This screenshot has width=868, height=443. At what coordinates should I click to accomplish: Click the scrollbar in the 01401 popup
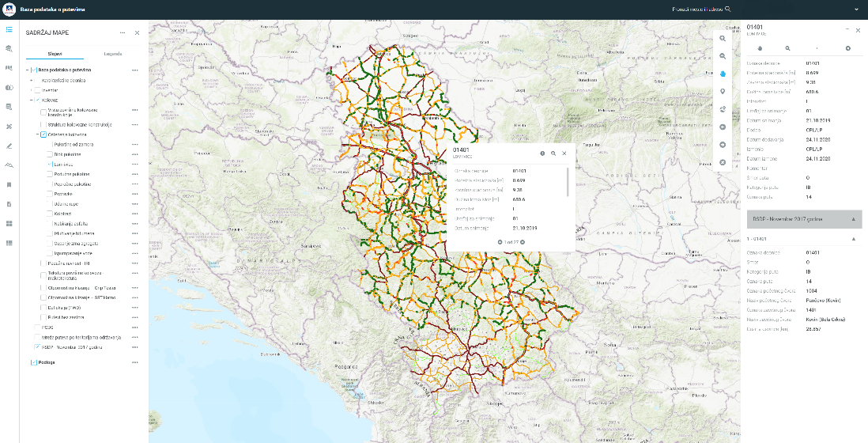tap(568, 182)
